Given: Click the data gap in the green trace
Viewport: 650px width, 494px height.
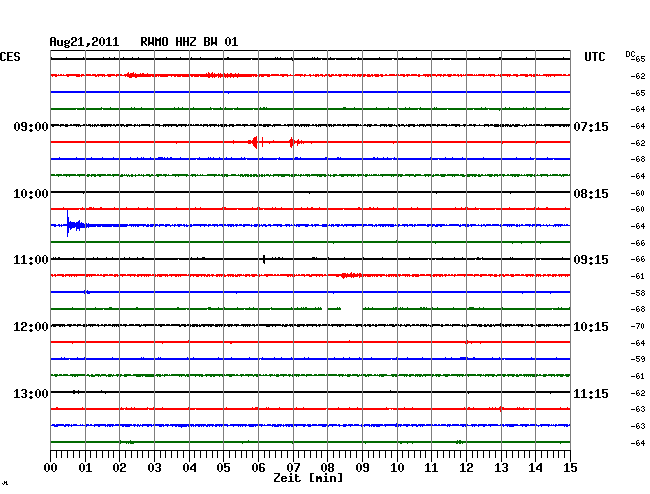Looking at the screenshot, I should 352,308.
